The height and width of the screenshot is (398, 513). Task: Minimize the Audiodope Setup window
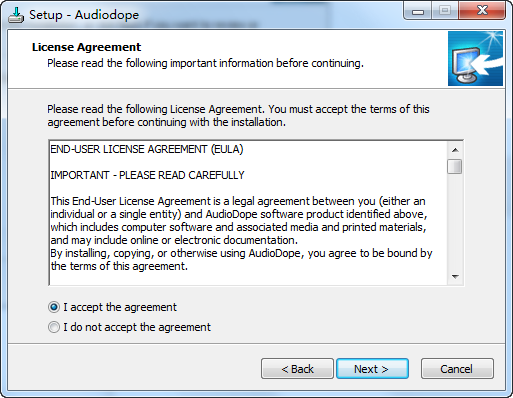click(418, 11)
